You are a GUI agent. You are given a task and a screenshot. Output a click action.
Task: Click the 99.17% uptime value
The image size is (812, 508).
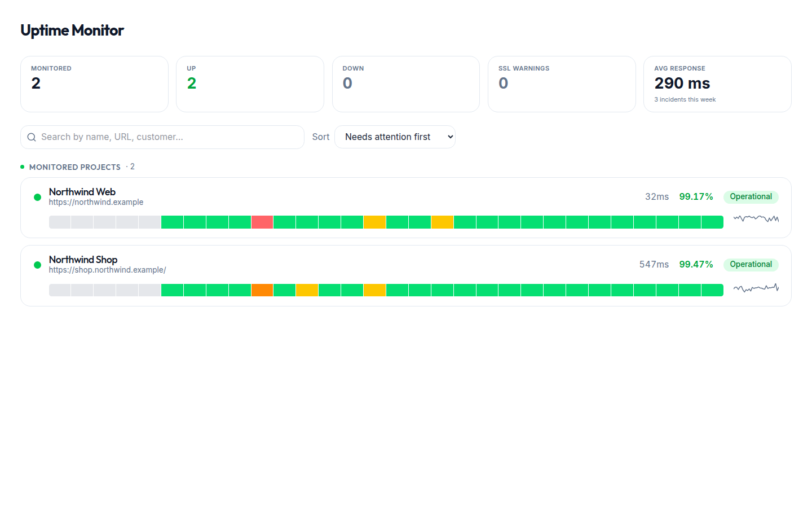tap(696, 197)
